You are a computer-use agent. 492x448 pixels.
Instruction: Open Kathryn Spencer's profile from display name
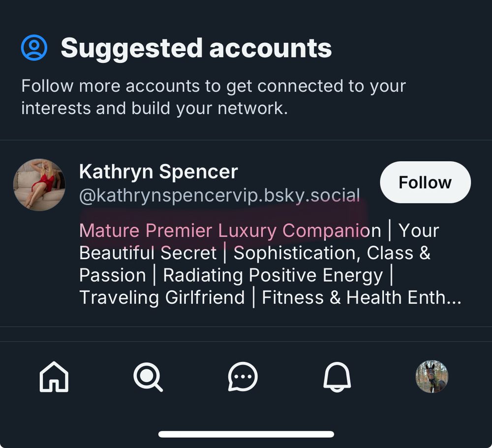(158, 172)
